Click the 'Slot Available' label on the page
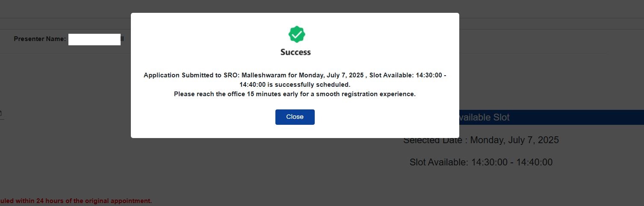 click(x=439, y=162)
